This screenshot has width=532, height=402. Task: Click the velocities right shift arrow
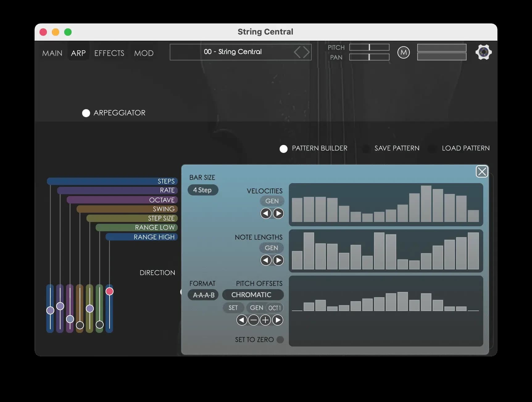point(278,213)
